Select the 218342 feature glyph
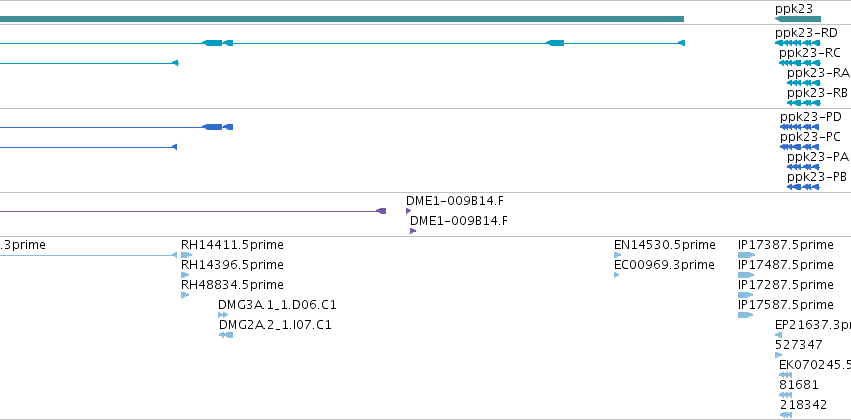Viewport: 851px width, 420px height. point(786,416)
